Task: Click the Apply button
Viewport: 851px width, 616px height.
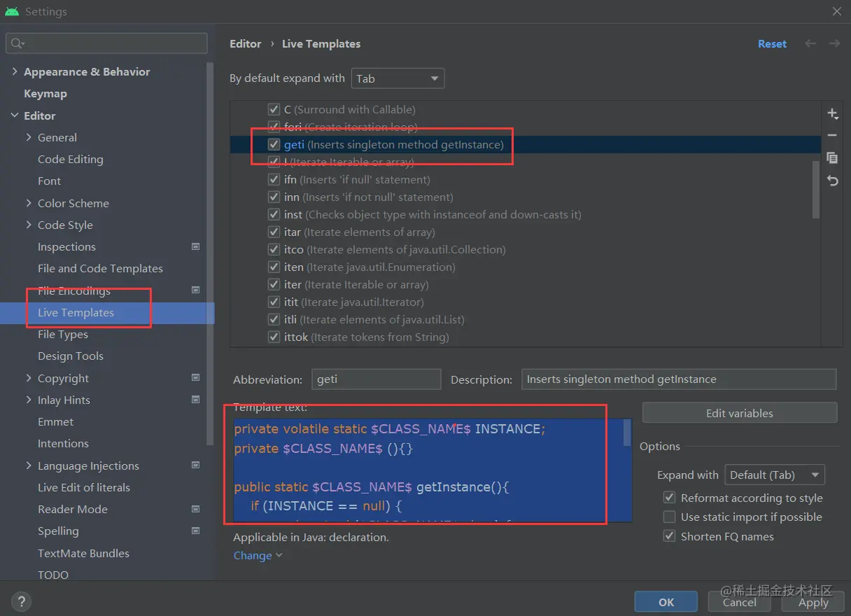Action: pyautogui.click(x=813, y=601)
